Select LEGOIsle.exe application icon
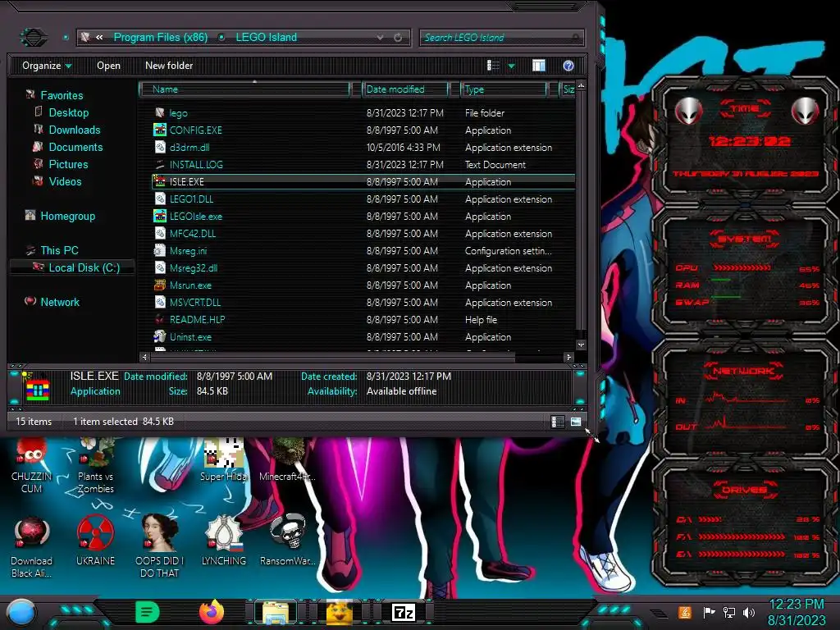Viewport: 840px width, 630px height. pyautogui.click(x=160, y=216)
